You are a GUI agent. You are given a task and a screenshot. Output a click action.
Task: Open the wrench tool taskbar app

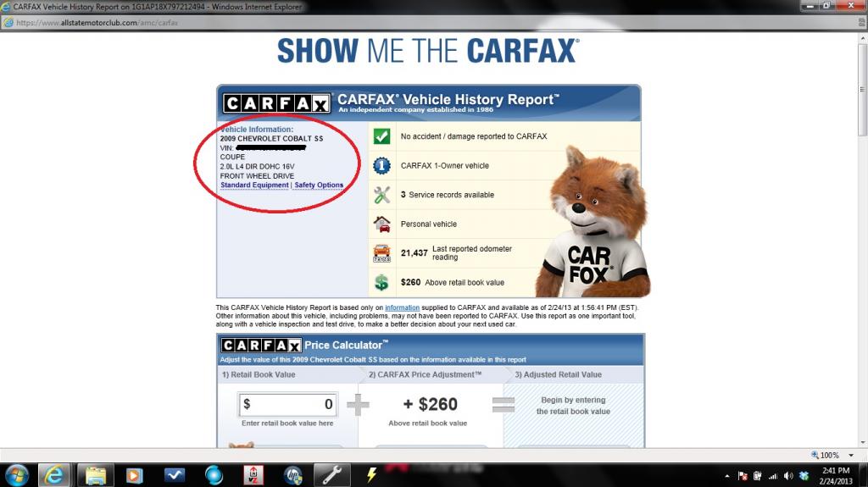click(332, 475)
